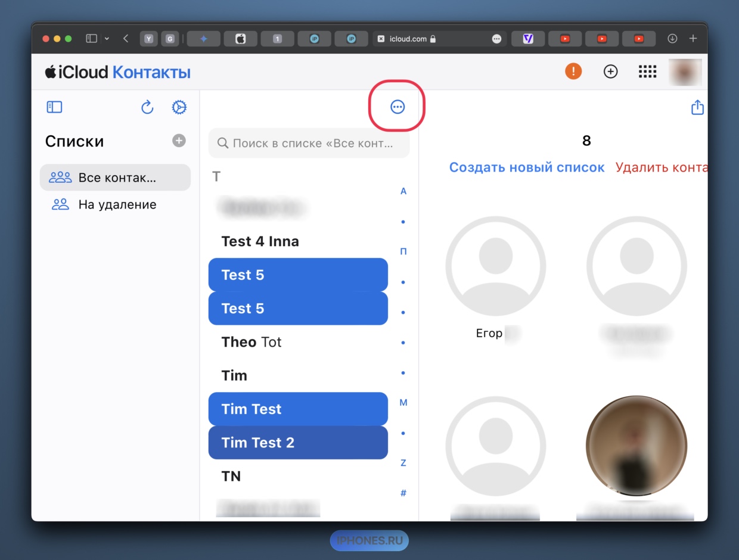The width and height of the screenshot is (739, 560).
Task: Open page options ellipsis in address bar
Action: coord(496,39)
